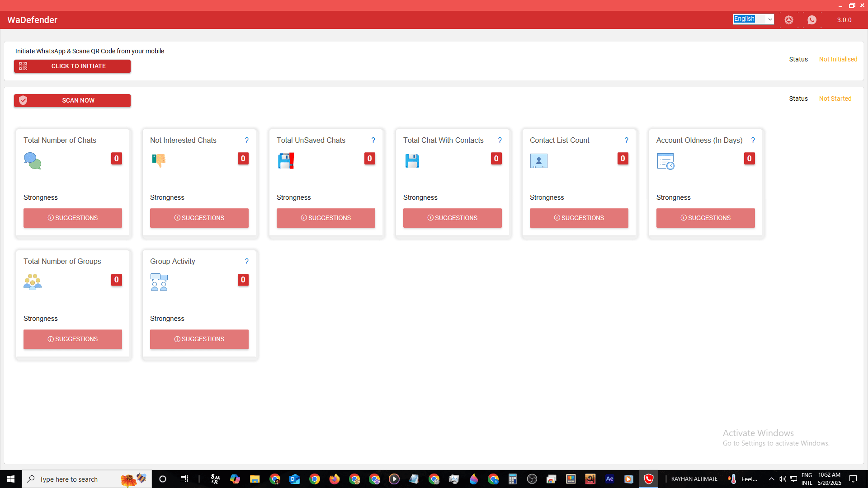Open Suggestions for Not Interested Chats
The image size is (868, 488).
pos(199,218)
